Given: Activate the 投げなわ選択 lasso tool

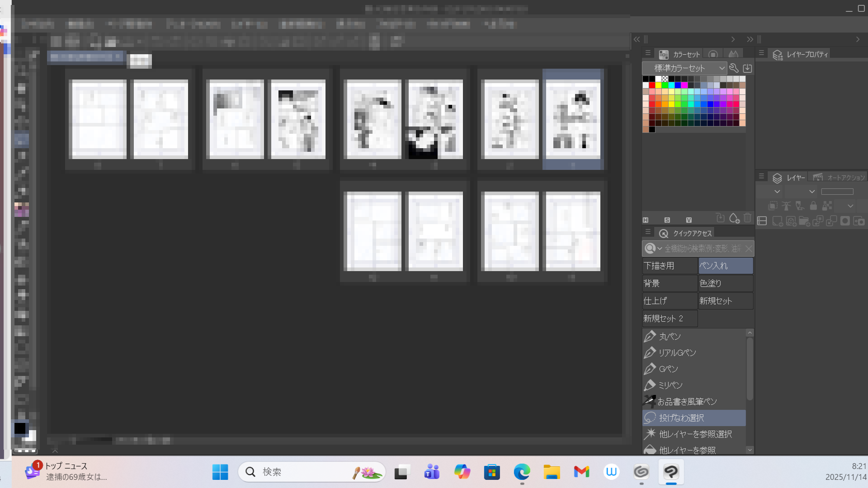Looking at the screenshot, I should pyautogui.click(x=681, y=418).
